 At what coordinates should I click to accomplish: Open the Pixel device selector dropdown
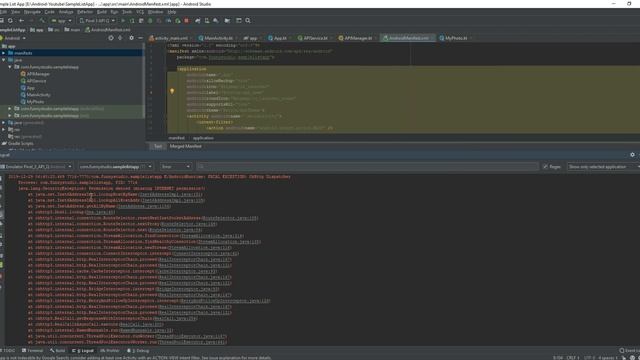[x=97, y=20]
